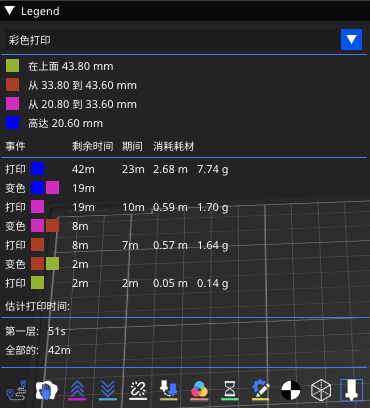Click the 高达 20.60 mm label
The width and height of the screenshot is (370, 408).
[x=65, y=123]
